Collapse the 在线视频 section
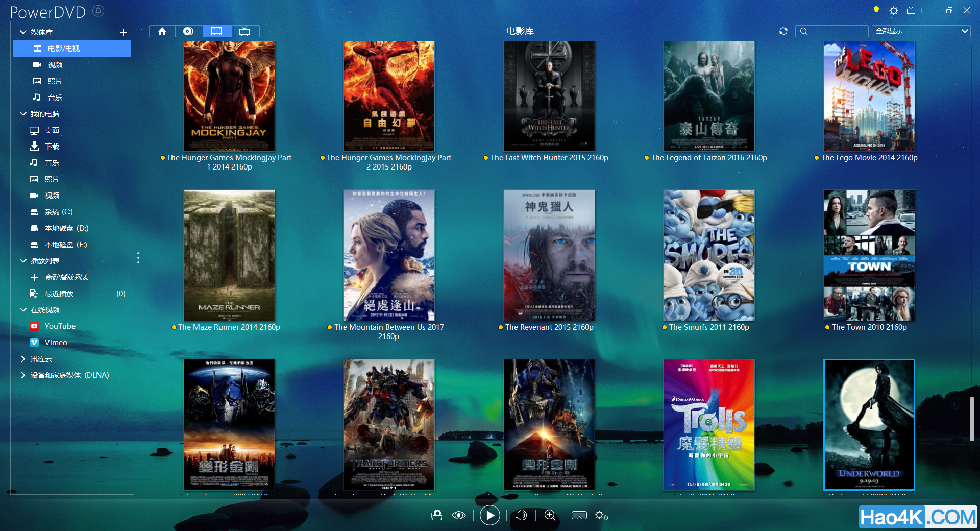The image size is (980, 531). click(x=23, y=310)
